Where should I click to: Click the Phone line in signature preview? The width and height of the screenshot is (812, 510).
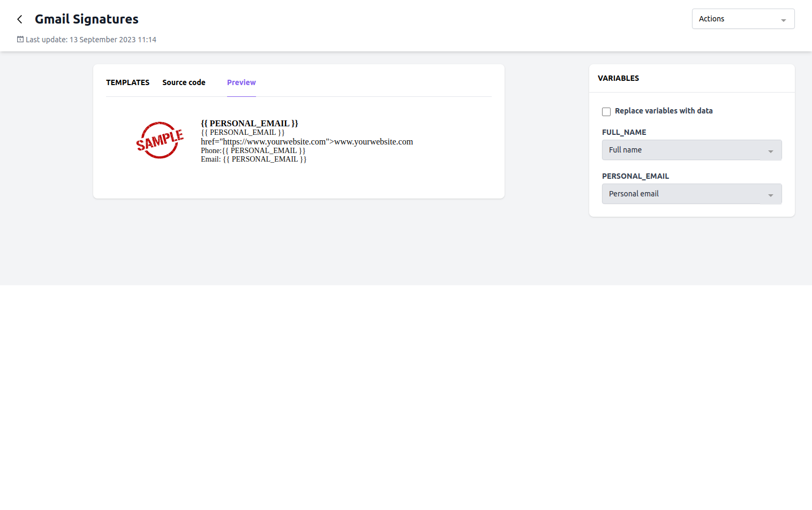[x=253, y=150]
